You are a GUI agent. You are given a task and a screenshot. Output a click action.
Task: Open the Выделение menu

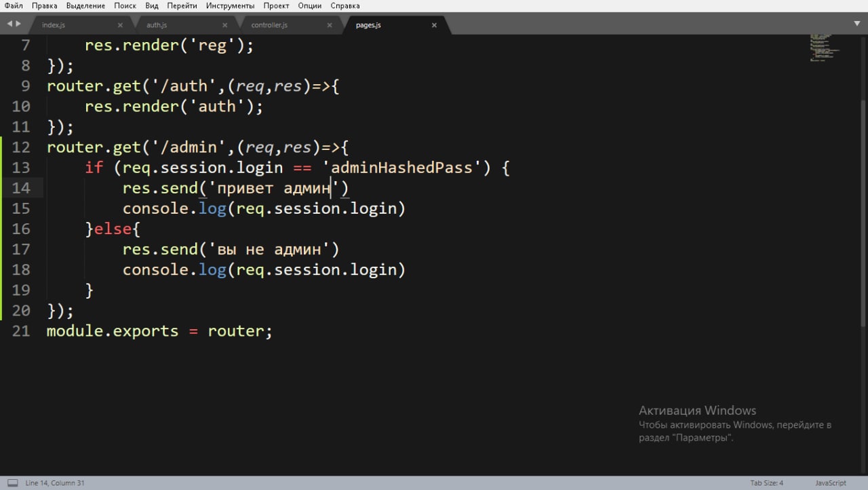[86, 5]
